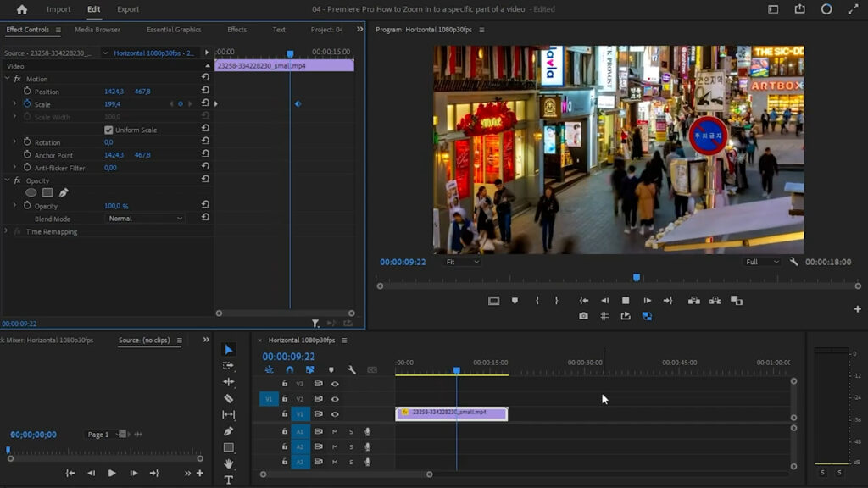Open the Full playback resolution dropdown
Screen dimensions: 868x488
tap(762, 262)
